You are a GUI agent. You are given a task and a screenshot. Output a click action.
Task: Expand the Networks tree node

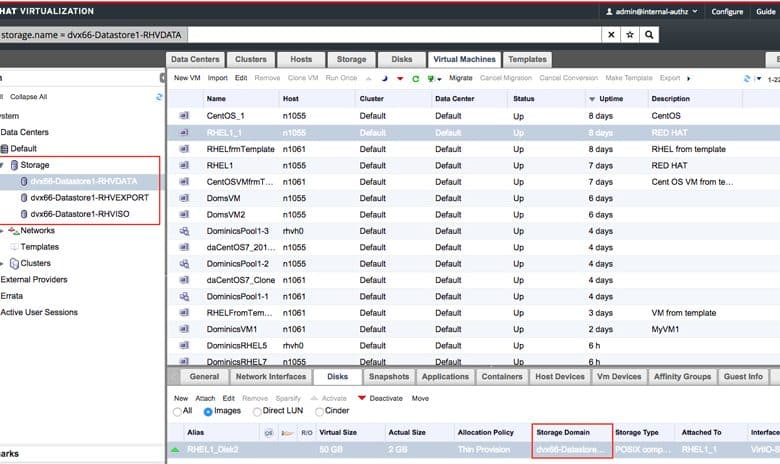(x=2, y=231)
